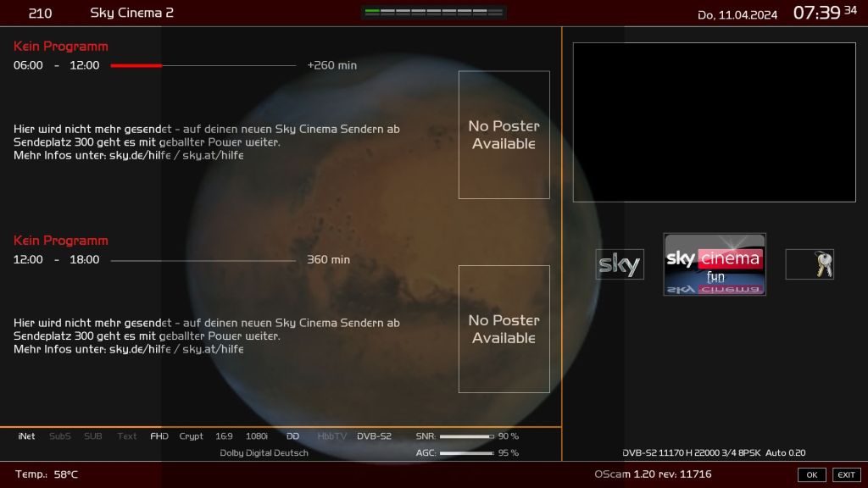Click the 1080i video mode label
Screen dimensions: 868x488
pyautogui.click(x=256, y=436)
